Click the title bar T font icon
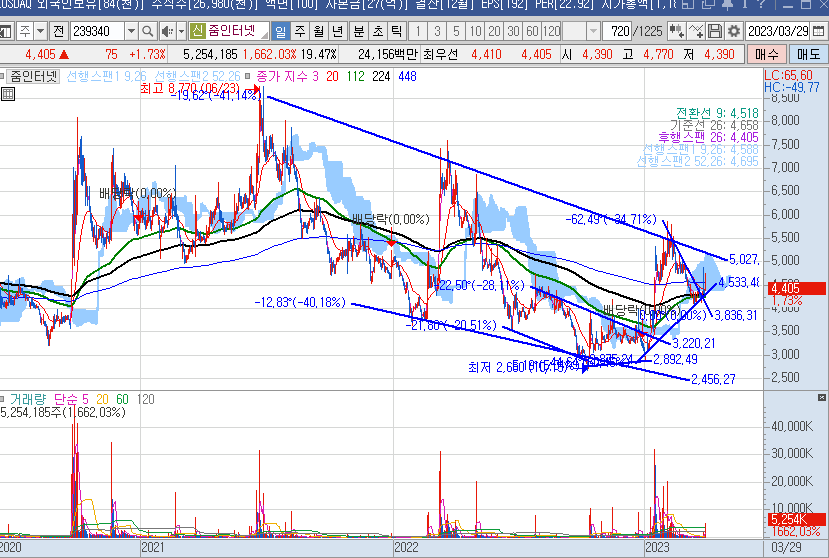The width and height of the screenshot is (829, 558). coord(745,4)
